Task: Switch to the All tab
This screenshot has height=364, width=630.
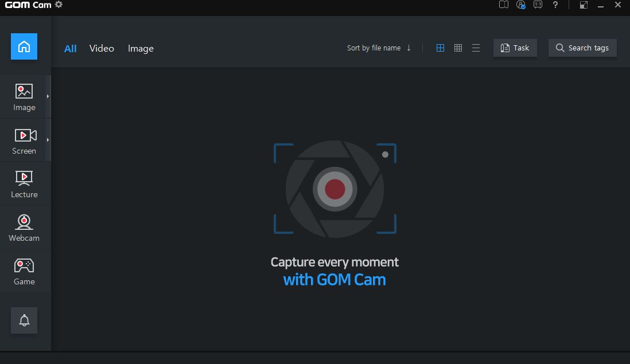Action: [71, 49]
